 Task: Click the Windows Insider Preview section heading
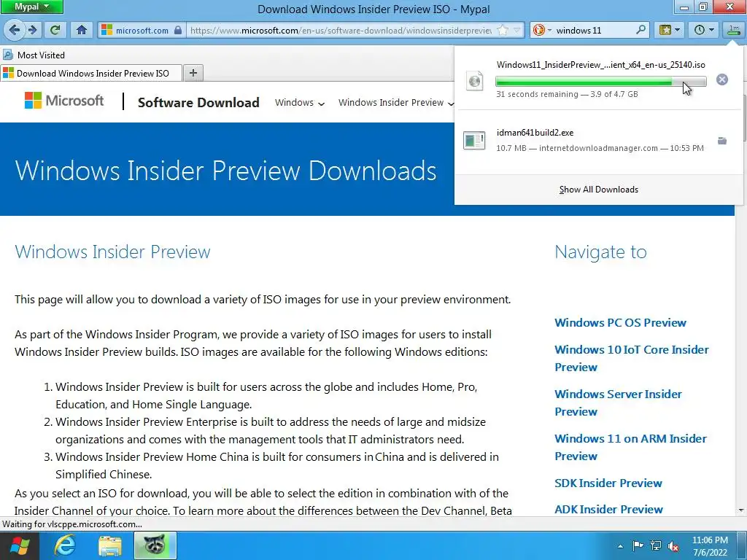click(x=112, y=252)
